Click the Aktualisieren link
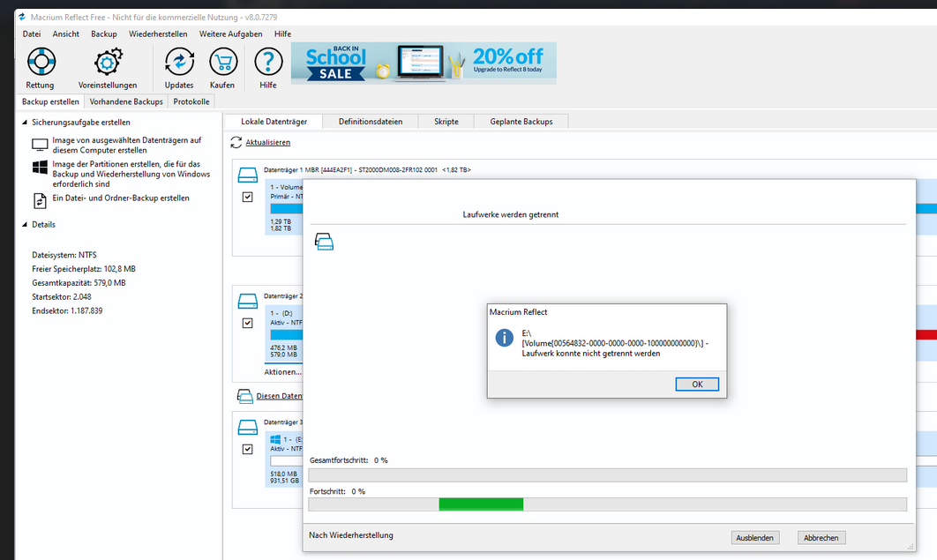937x560 pixels. pyautogui.click(x=267, y=142)
